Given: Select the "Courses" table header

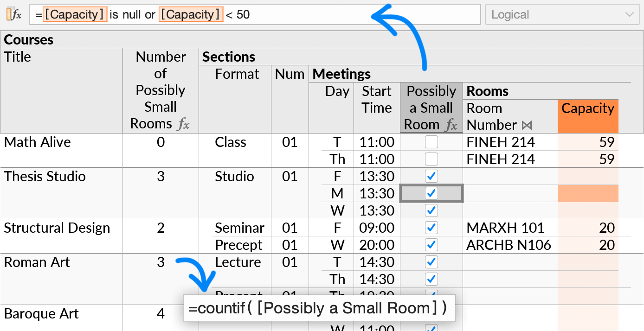Looking at the screenshot, I should click(29, 39).
